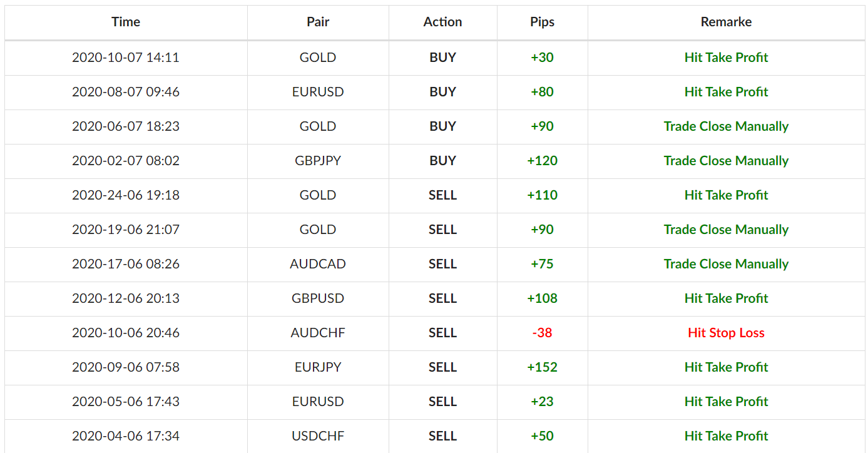Select the 2020-04-06 17:34 time cell

coord(126,436)
